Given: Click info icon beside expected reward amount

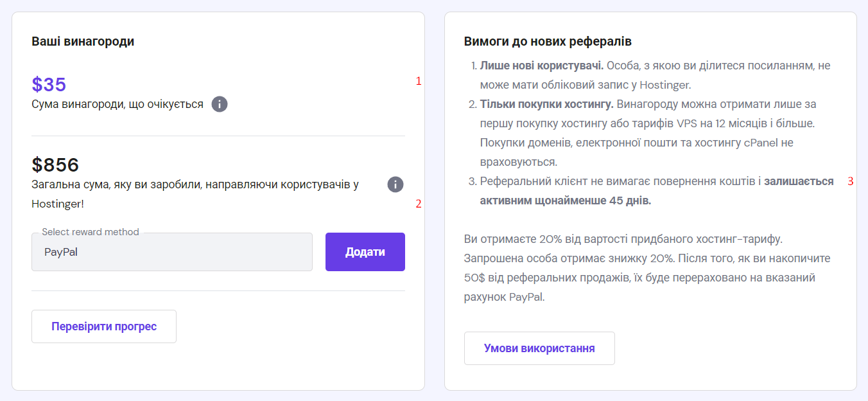Looking at the screenshot, I should pos(220,104).
